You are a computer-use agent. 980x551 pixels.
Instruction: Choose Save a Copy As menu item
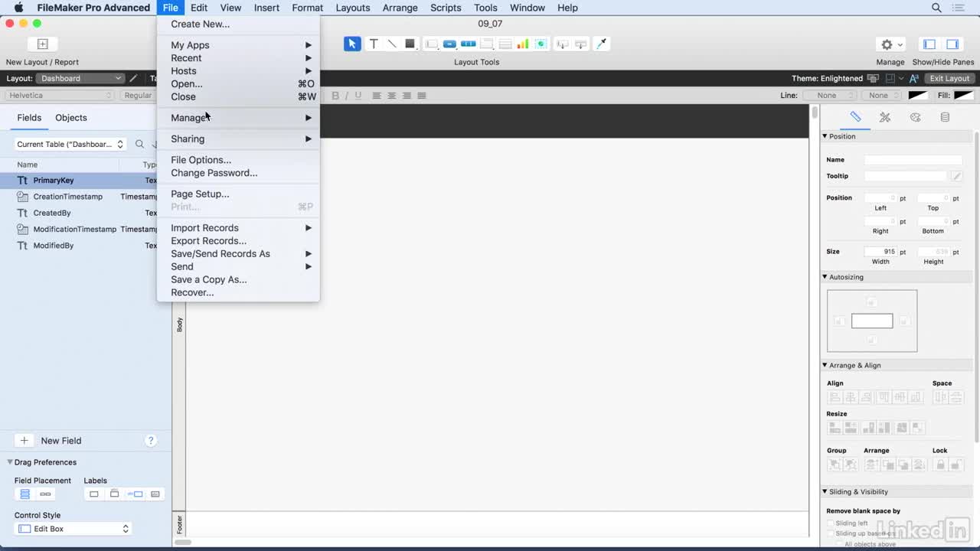coord(238,279)
